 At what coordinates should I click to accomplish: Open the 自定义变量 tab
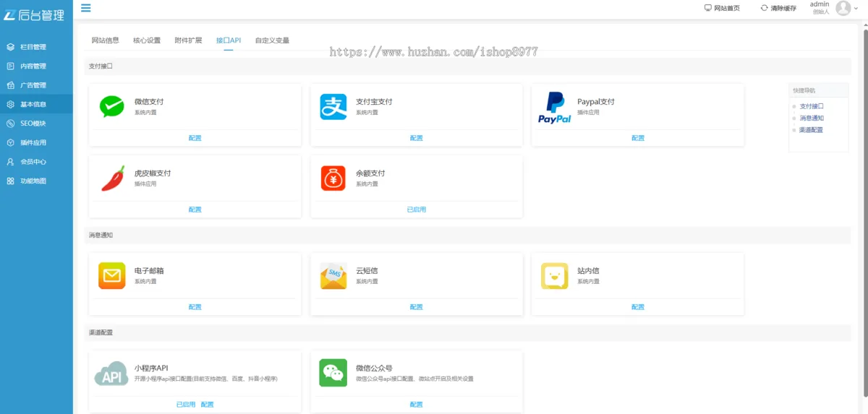tap(272, 40)
